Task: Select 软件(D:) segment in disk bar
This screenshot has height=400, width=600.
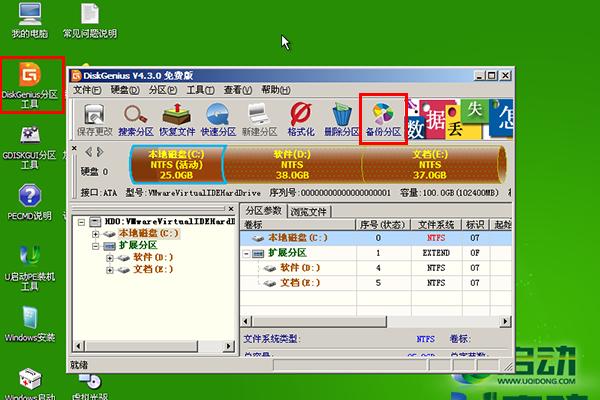Action: pyautogui.click(x=292, y=165)
